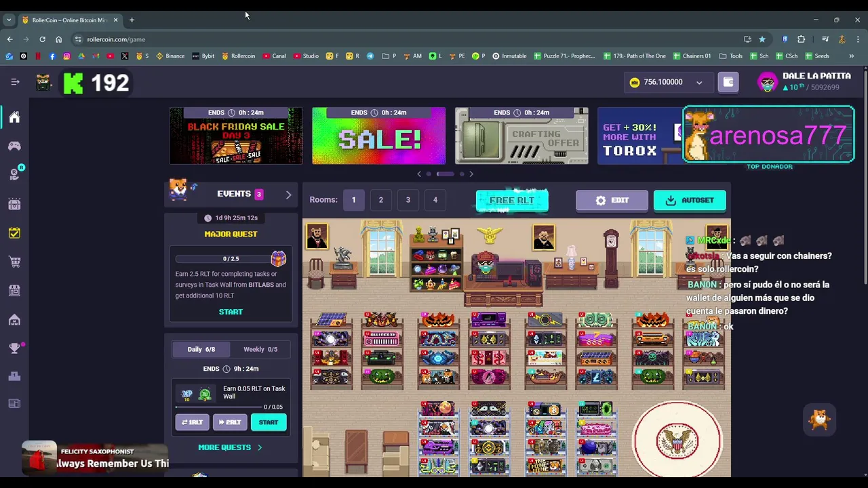
Task: Open the Binance bookmark
Action: point(170,56)
